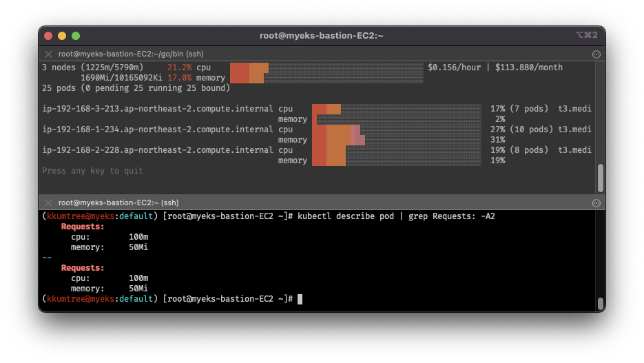Click the '⌥⌘2' window shortcut indicator
The image size is (644, 363).
click(587, 35)
